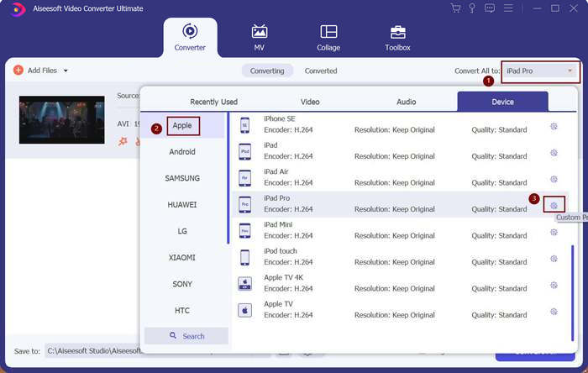Open the feedback chat icon

[x=490, y=8]
